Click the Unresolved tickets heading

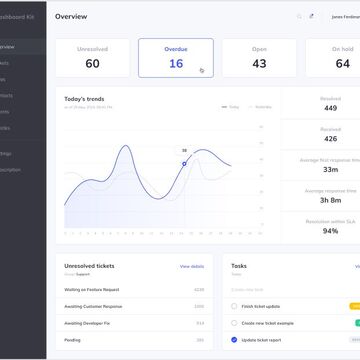pos(89,266)
